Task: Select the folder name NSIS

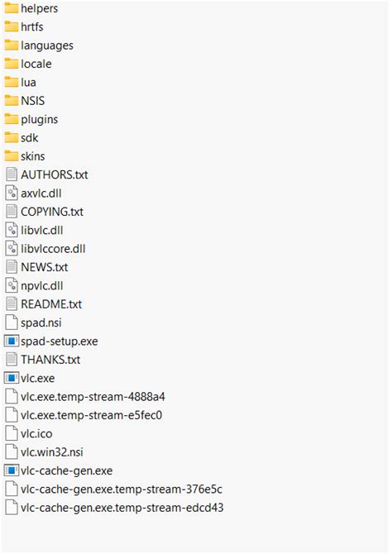Action: pyautogui.click(x=33, y=101)
